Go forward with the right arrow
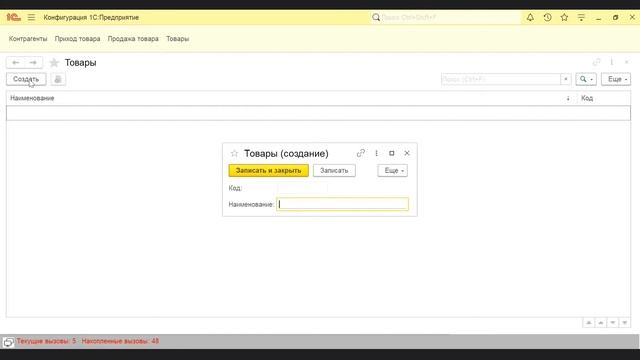 click(33, 62)
